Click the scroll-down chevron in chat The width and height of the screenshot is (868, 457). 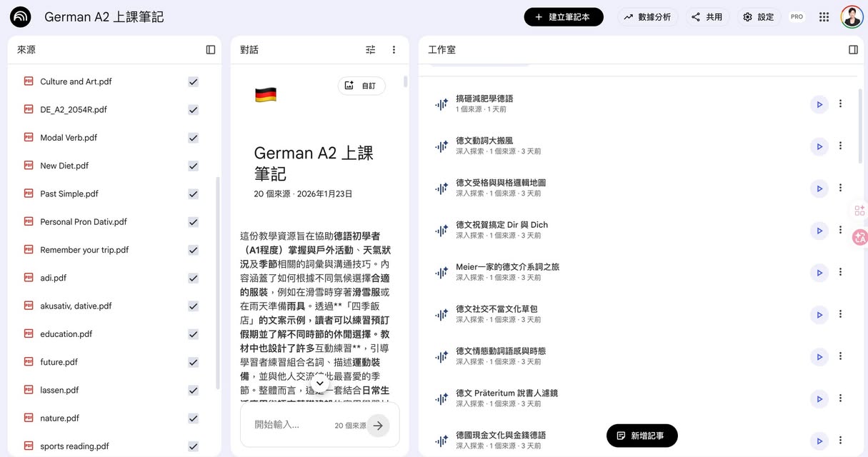click(x=320, y=384)
